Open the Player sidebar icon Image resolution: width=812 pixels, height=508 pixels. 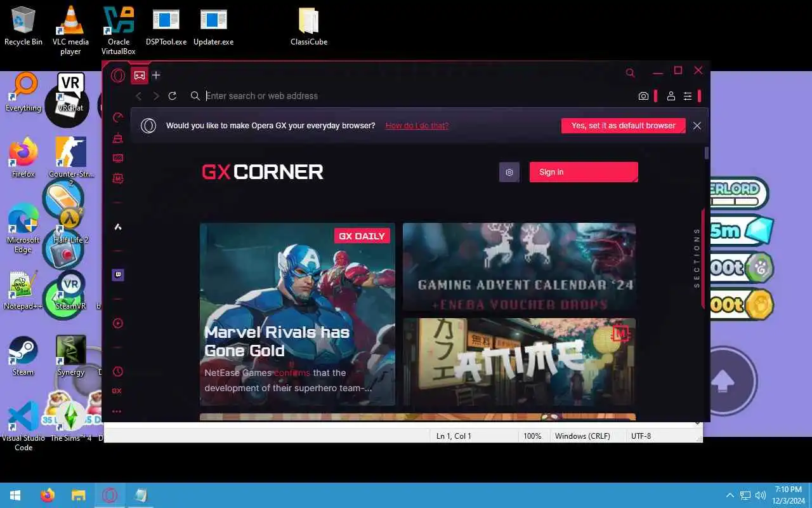point(117,323)
